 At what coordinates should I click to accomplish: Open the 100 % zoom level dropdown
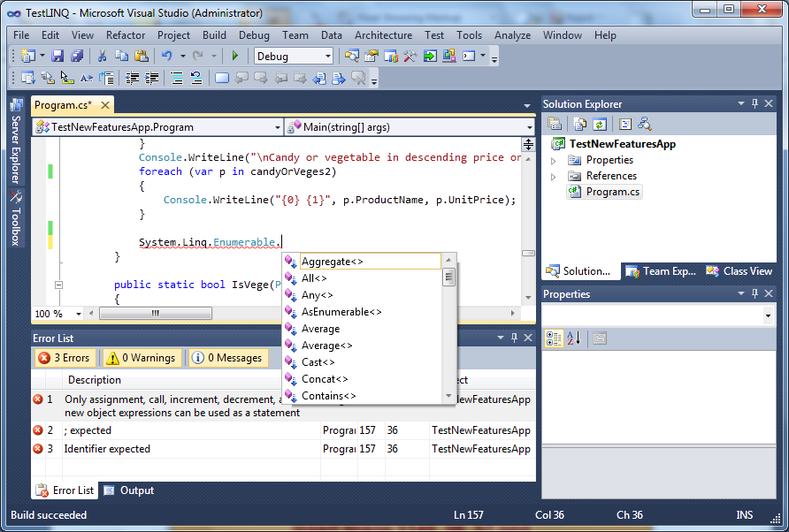pos(79,314)
